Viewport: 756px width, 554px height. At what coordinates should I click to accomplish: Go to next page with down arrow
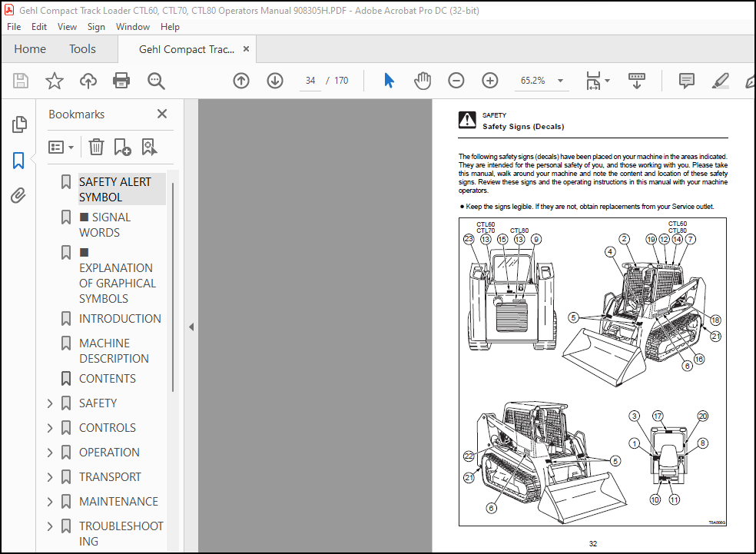[275, 81]
